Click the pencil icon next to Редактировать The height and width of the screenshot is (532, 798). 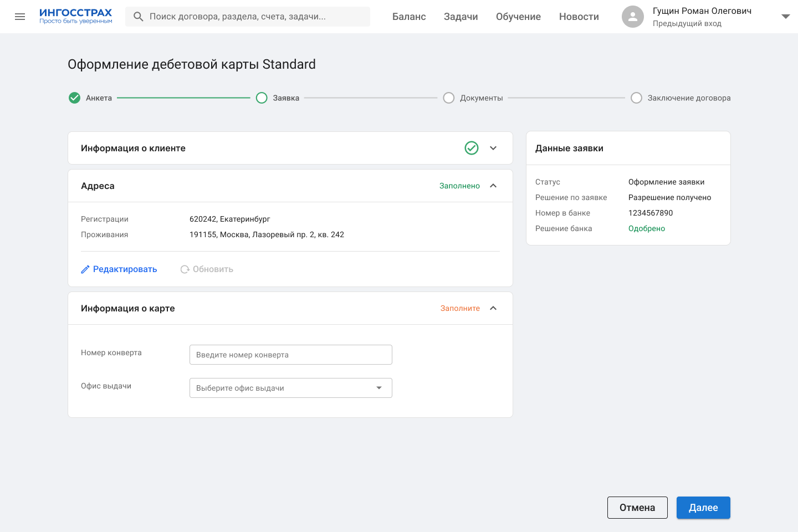tap(85, 269)
